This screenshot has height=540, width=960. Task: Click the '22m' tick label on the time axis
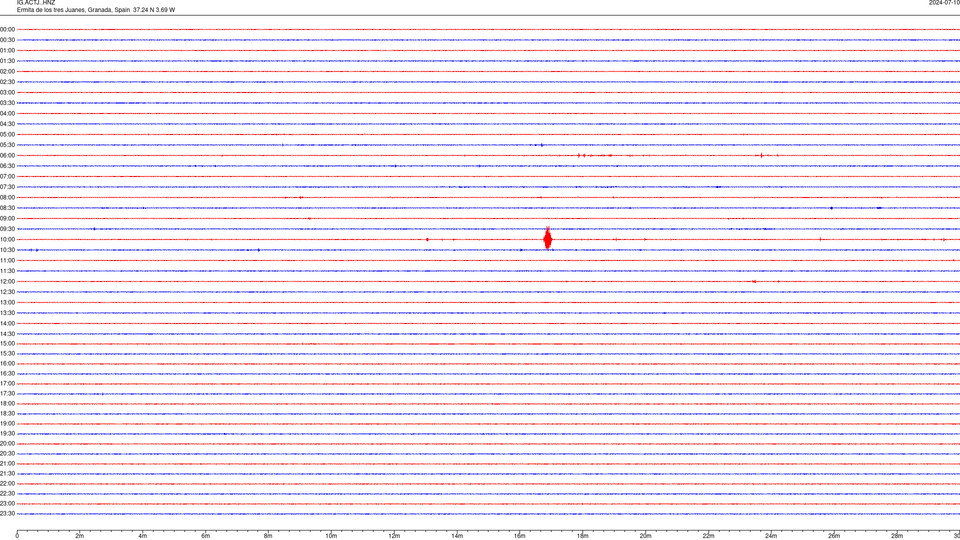708,536
